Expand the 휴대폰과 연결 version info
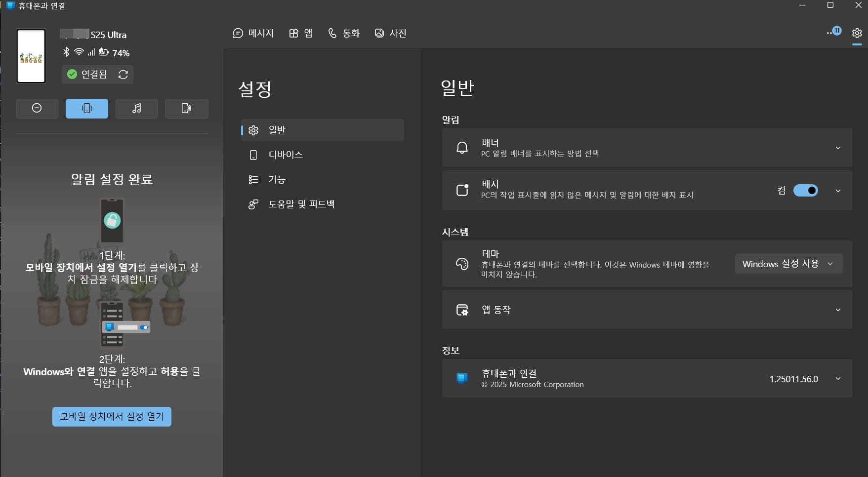The height and width of the screenshot is (477, 868). pos(838,378)
